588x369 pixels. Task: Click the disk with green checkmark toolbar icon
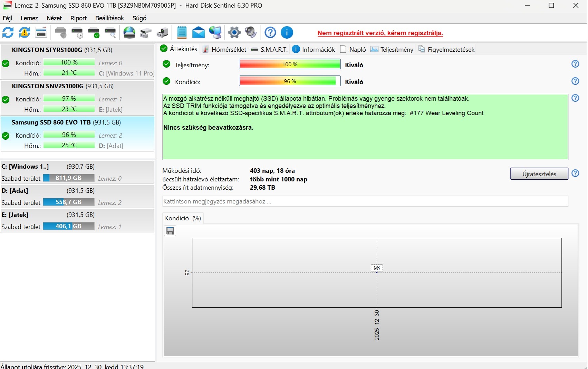click(94, 33)
